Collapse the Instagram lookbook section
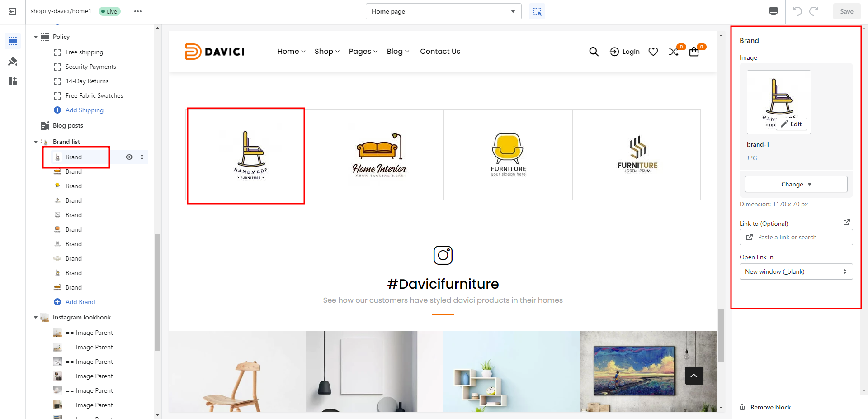The width and height of the screenshot is (868, 419). (x=36, y=317)
